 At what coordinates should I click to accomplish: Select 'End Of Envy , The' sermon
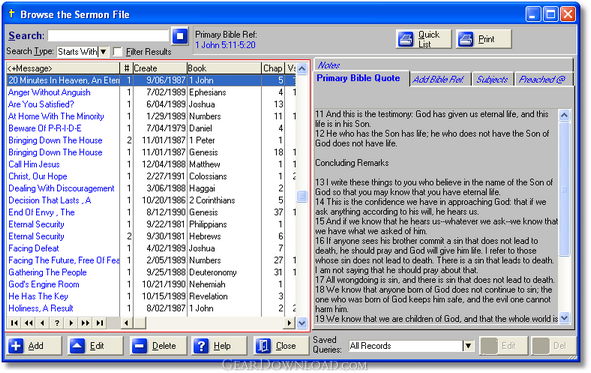pyautogui.click(x=41, y=212)
